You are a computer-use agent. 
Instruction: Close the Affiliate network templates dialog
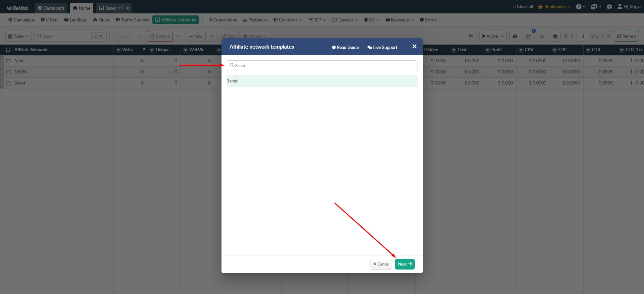[414, 47]
